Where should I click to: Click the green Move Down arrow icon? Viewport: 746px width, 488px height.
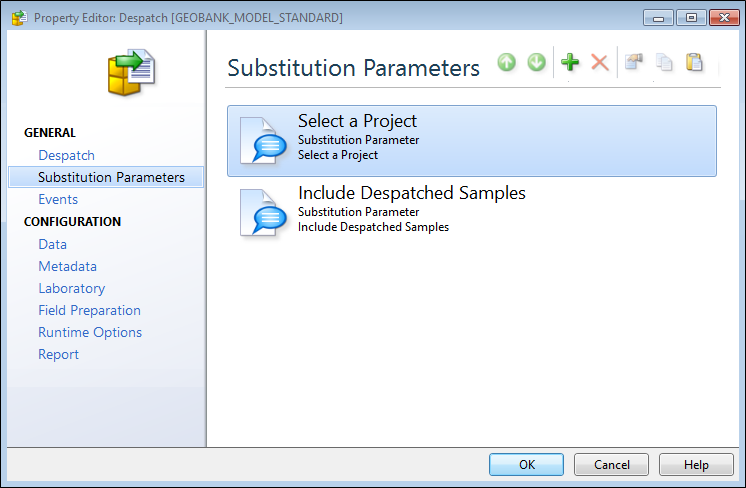click(x=537, y=62)
